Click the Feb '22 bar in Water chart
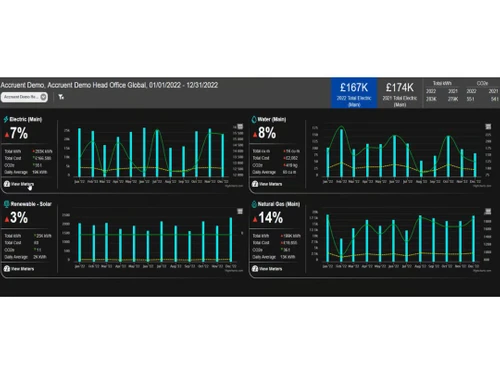This screenshot has width=500, height=375. click(x=341, y=153)
